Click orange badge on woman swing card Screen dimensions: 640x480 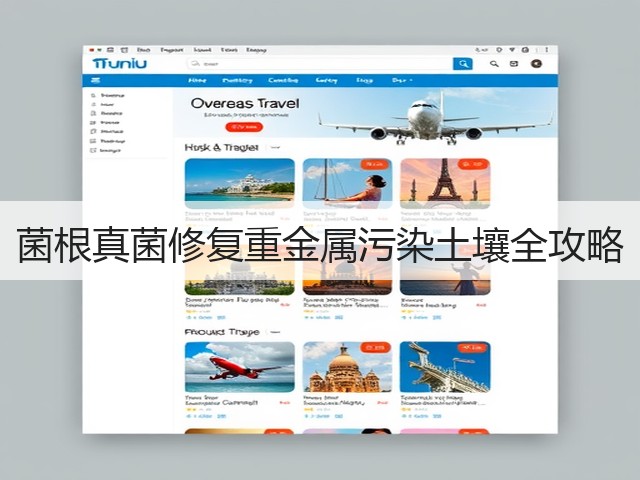[x=376, y=164]
